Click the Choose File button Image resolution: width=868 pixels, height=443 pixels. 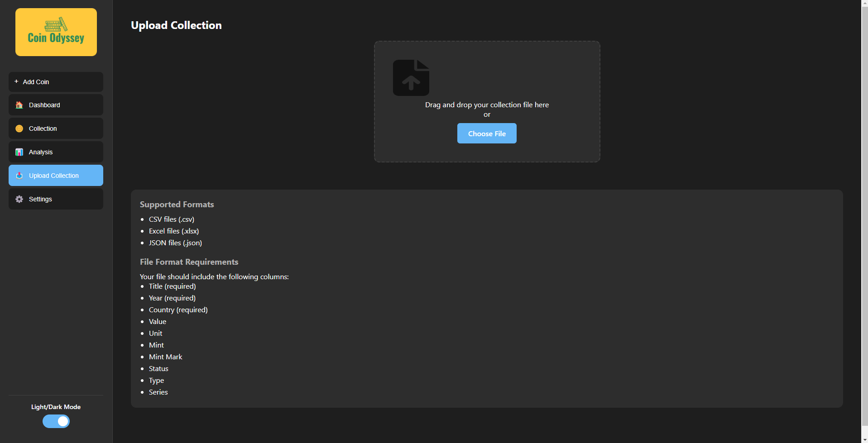click(487, 133)
